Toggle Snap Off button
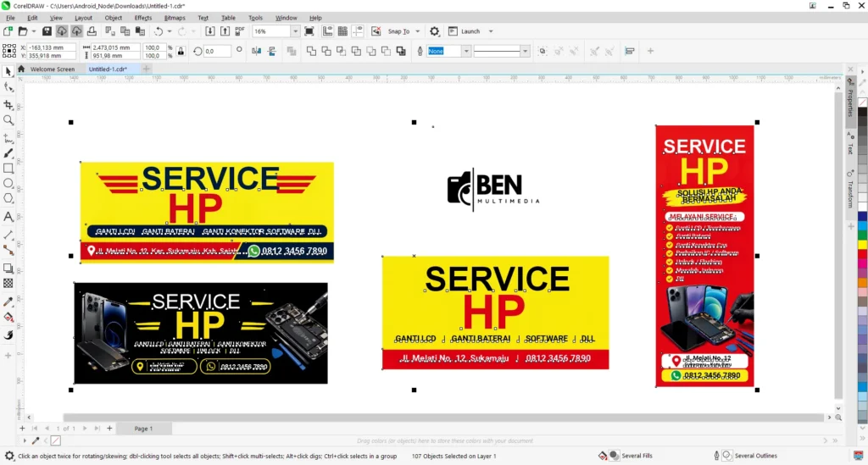 [x=376, y=31]
